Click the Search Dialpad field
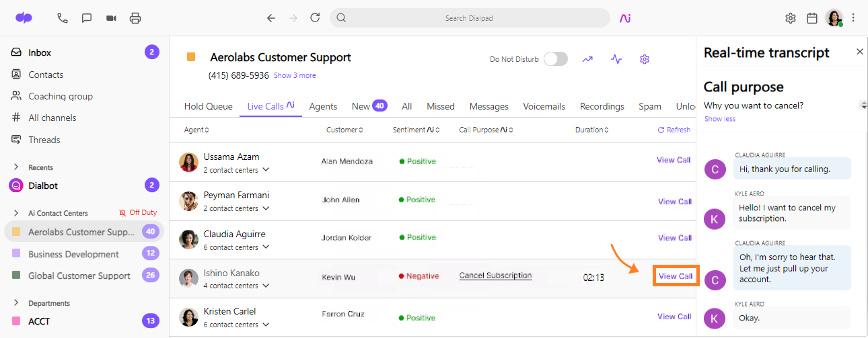868x338 pixels. click(469, 18)
